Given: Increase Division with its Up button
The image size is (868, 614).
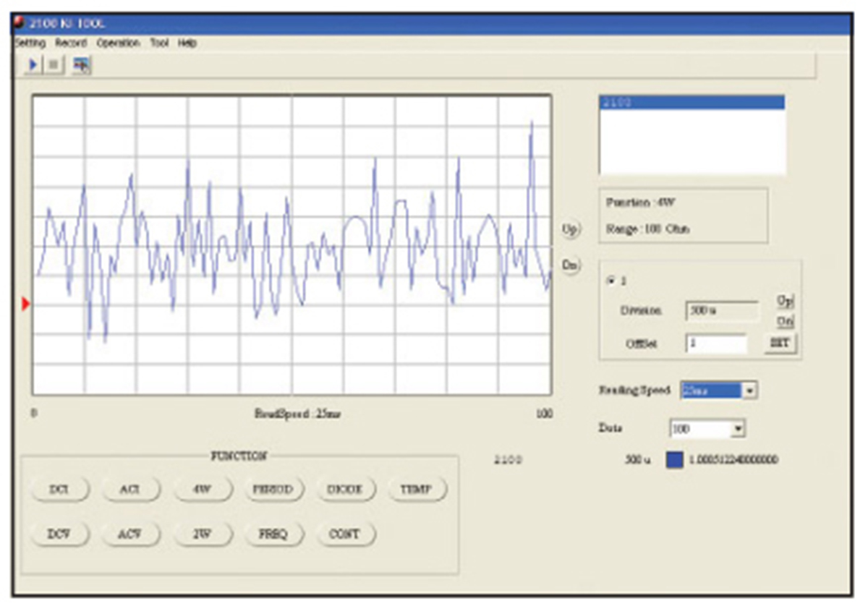Looking at the screenshot, I should 785,300.
